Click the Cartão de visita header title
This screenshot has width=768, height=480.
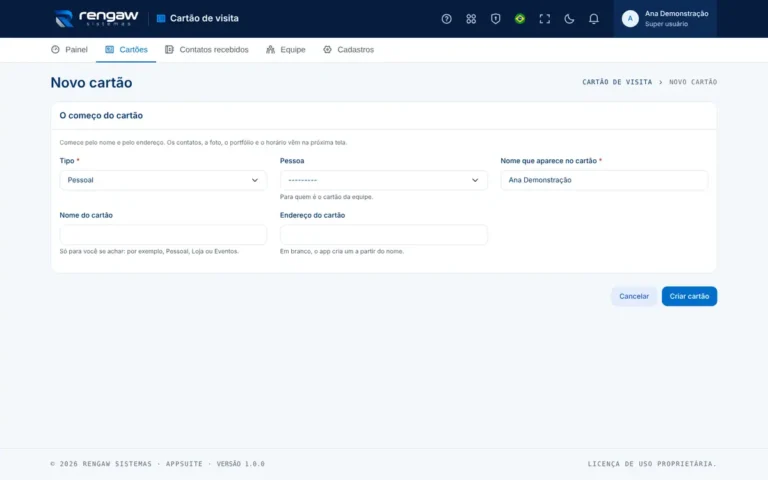pyautogui.click(x=204, y=19)
